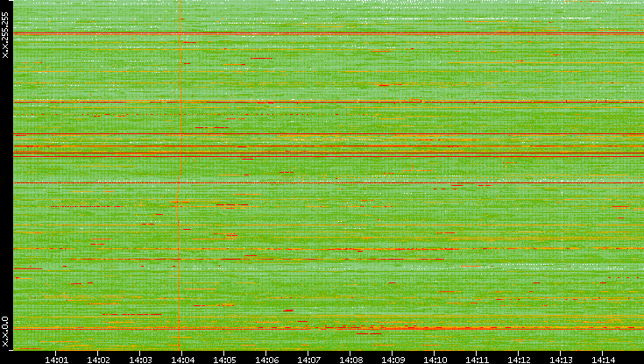The width and height of the screenshot is (644, 364).
Task: Click the 14:12 time axis label
Action: 519,360
